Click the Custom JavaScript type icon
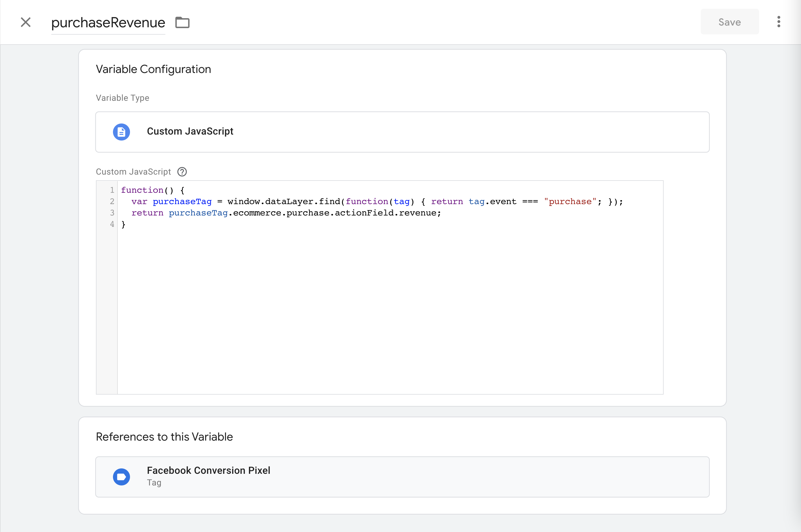This screenshot has width=801, height=532. (121, 132)
